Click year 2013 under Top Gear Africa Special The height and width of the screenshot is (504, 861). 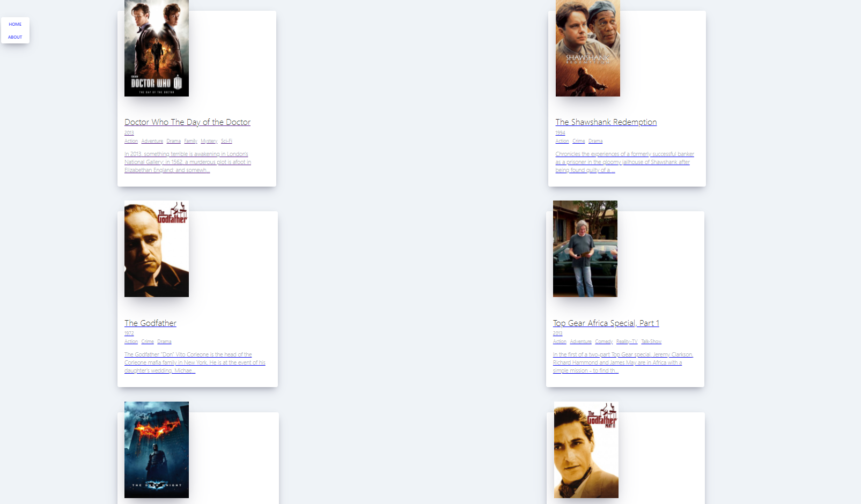(558, 333)
